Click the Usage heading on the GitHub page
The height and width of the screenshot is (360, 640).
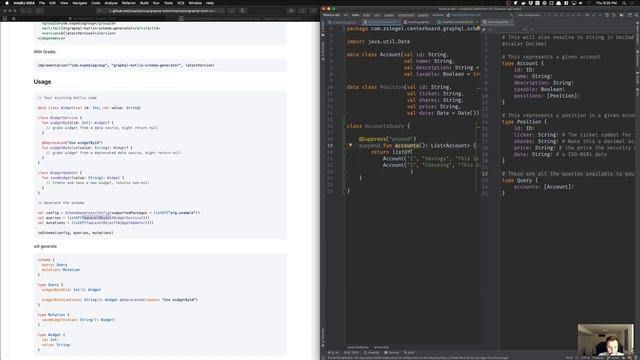[42, 82]
